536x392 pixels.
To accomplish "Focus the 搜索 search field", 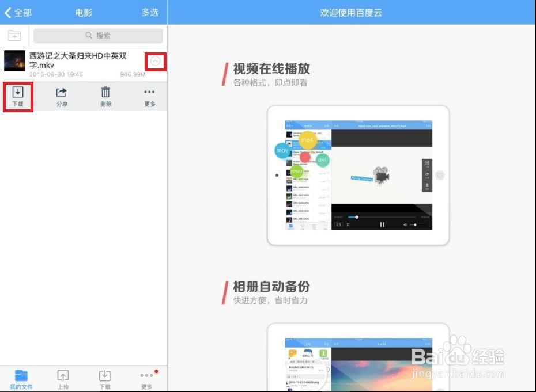I will 98,36.
